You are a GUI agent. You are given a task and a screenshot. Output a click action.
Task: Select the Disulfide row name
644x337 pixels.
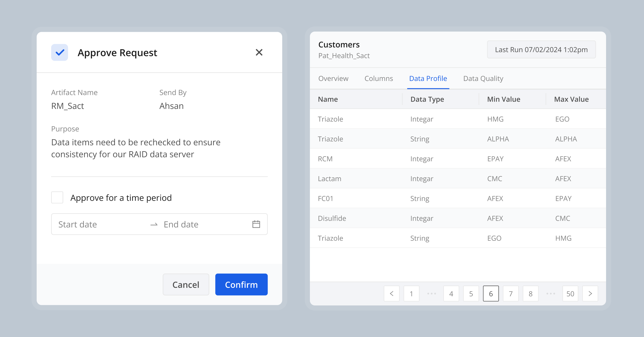click(332, 218)
